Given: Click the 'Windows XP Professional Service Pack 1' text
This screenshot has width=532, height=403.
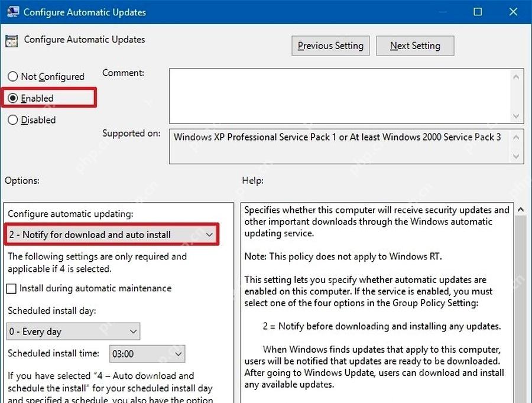Looking at the screenshot, I should 255,137.
